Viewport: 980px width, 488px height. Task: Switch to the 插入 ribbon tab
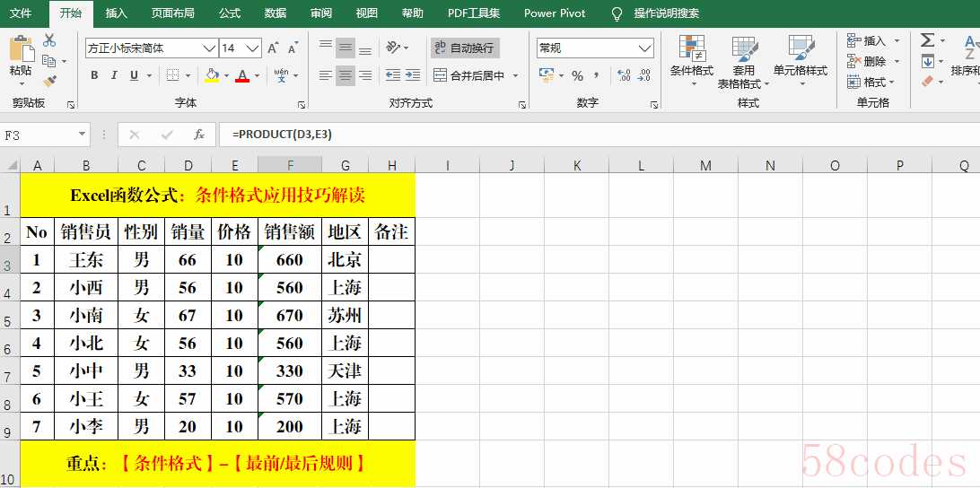(x=117, y=13)
